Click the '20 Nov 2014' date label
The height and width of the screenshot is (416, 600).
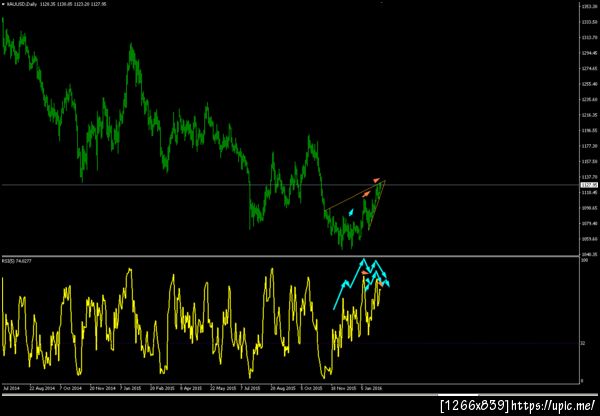coord(102,388)
